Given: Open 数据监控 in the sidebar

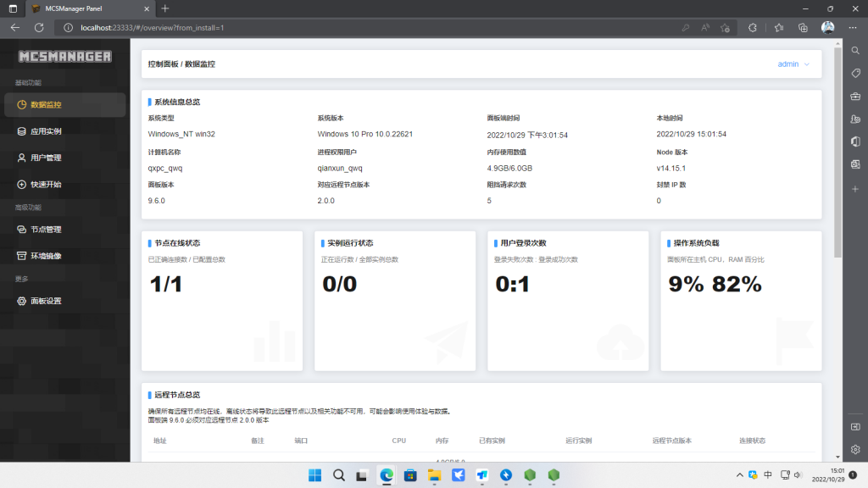Looking at the screenshot, I should (64, 104).
